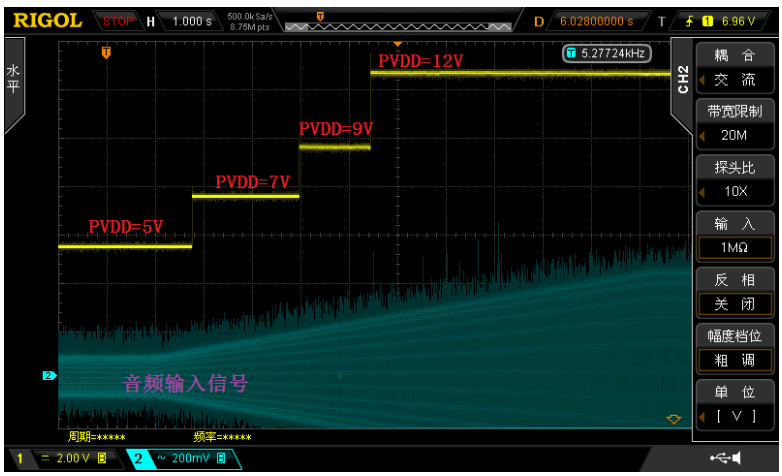This screenshot has height=476, width=782.
Task: Click the orange trigger position T marker on grid
Action: (106, 52)
